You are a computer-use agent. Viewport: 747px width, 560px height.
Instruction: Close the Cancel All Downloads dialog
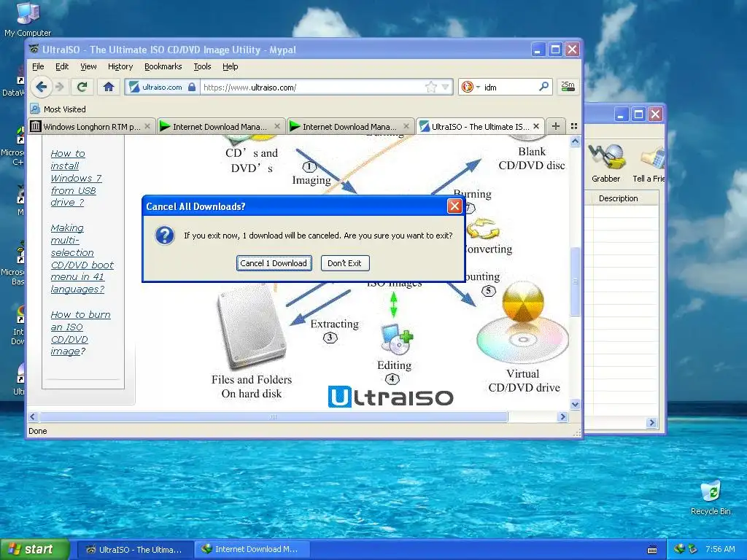tap(454, 206)
